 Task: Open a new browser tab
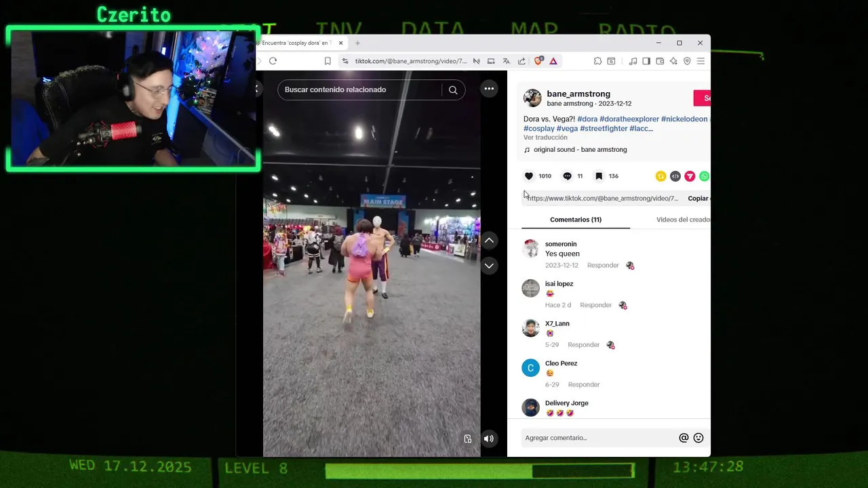point(358,43)
